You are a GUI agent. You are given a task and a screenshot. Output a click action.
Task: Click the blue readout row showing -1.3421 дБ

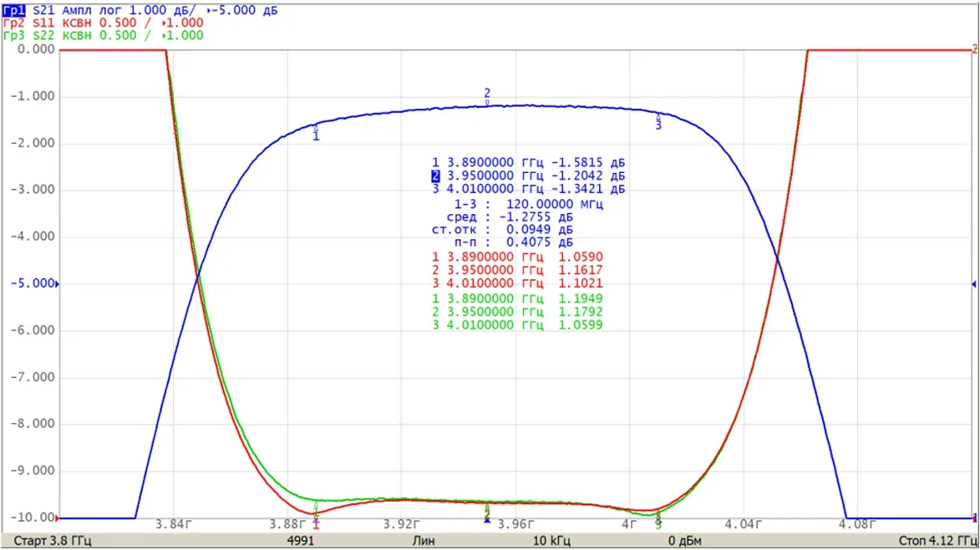coord(528,189)
